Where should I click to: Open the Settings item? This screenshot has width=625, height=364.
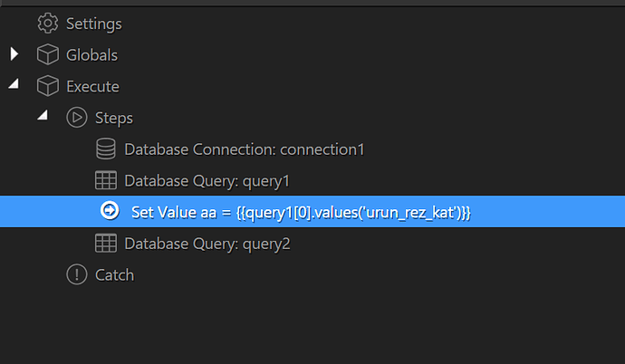click(x=93, y=24)
